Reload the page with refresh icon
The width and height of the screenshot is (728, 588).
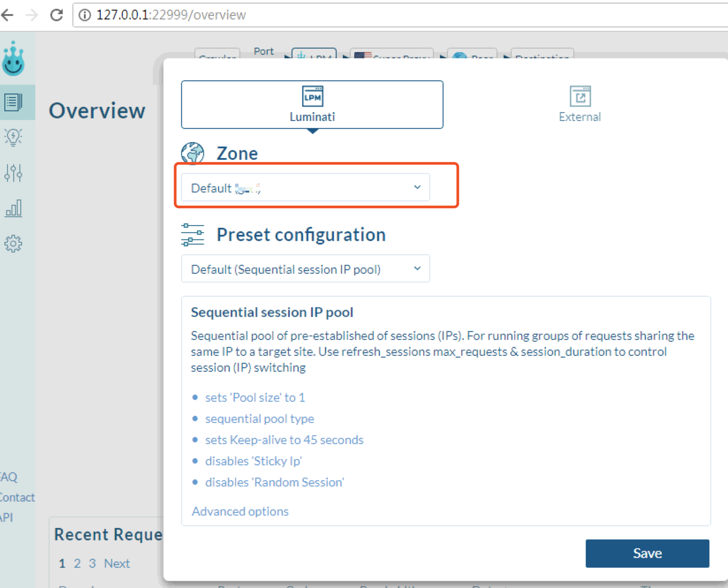(x=57, y=15)
